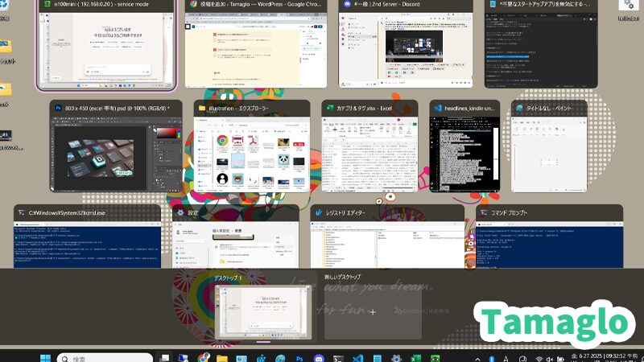The height and width of the screenshot is (362, 644).
Task: Open the Tamaglo WordPress Chrome window
Action: click(255, 43)
